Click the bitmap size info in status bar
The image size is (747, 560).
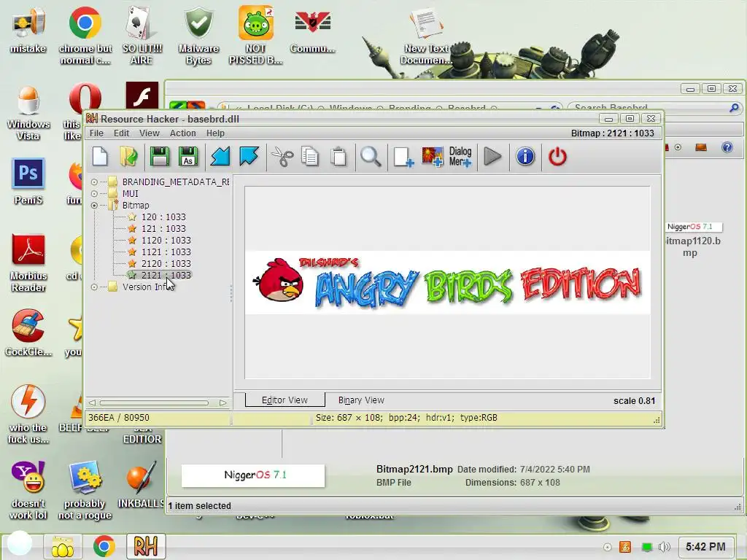[406, 418]
